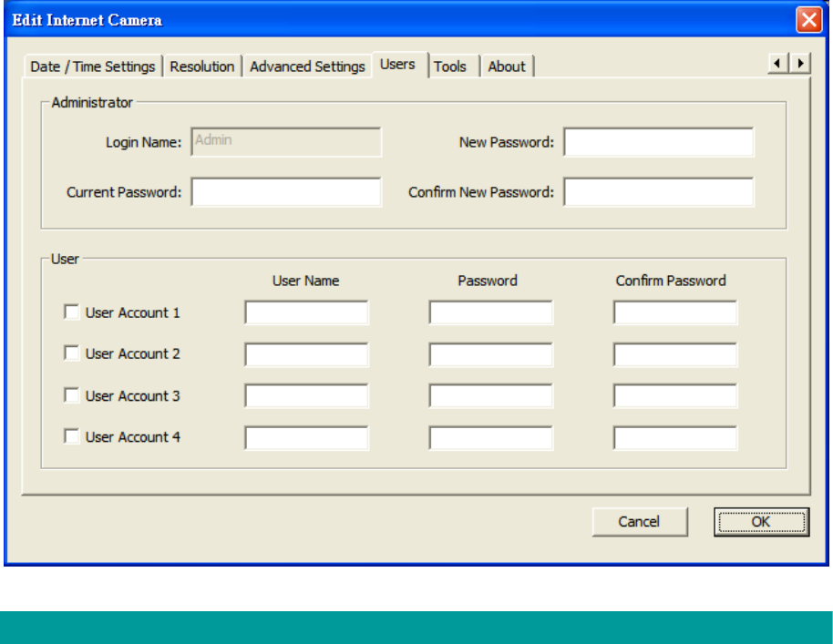Image resolution: width=833 pixels, height=644 pixels.
Task: Focus Confirm Password field for Account 4
Action: click(675, 438)
